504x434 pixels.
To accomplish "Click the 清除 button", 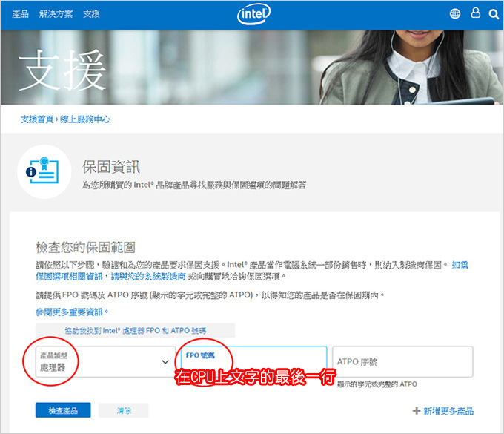I will [124, 410].
